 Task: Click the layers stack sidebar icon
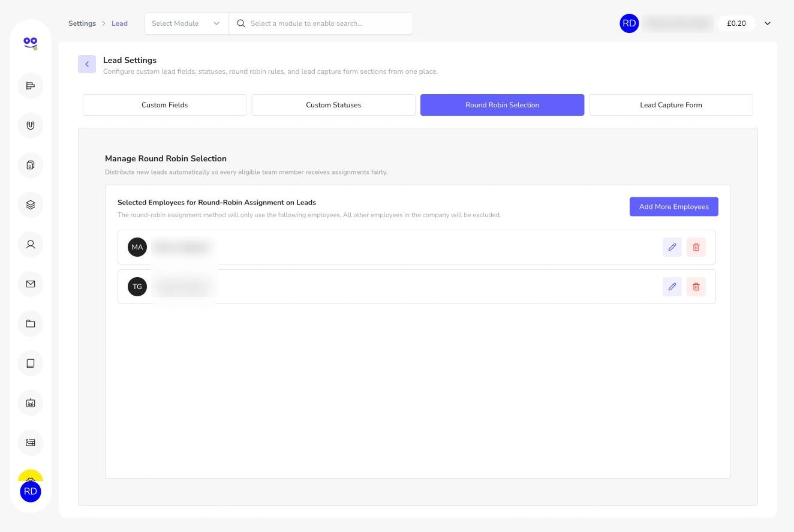point(31,205)
